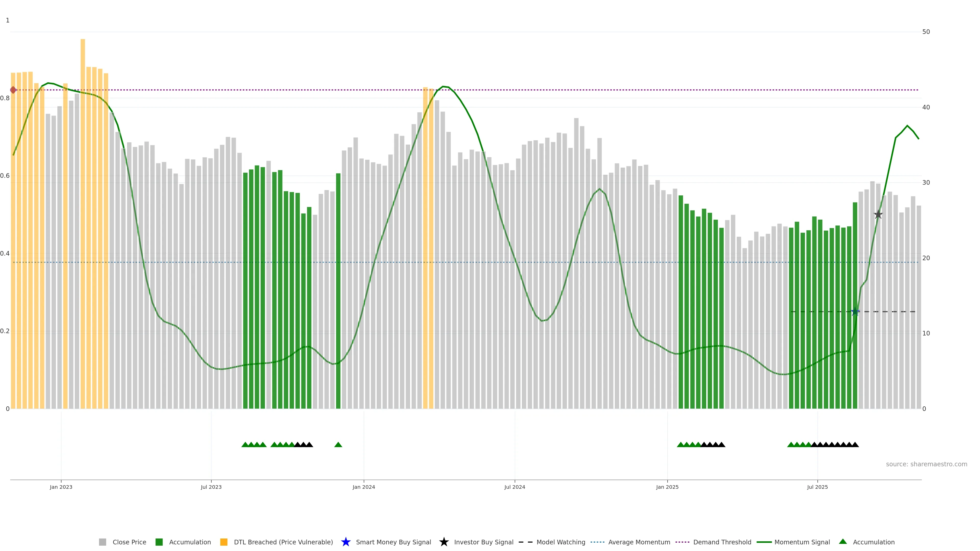Select the blue star marker on the chart
Screen dimensions: 980x551
pyautogui.click(x=855, y=312)
